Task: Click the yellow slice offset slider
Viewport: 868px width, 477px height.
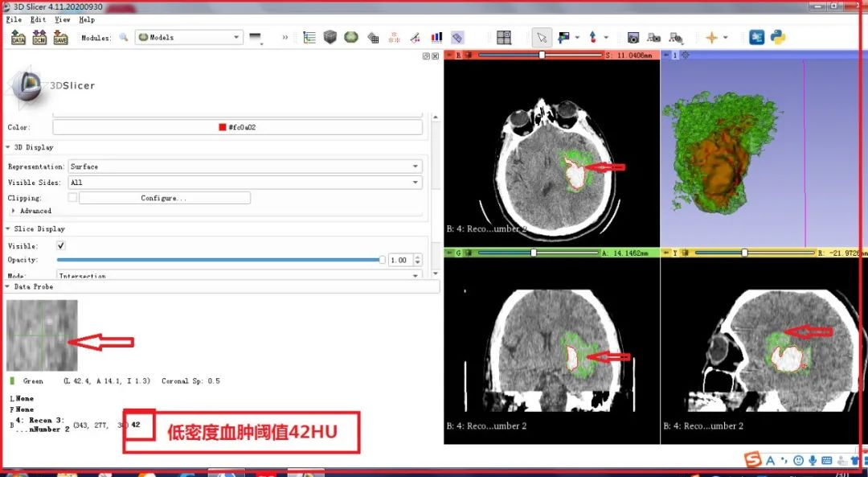Action: tap(755, 253)
